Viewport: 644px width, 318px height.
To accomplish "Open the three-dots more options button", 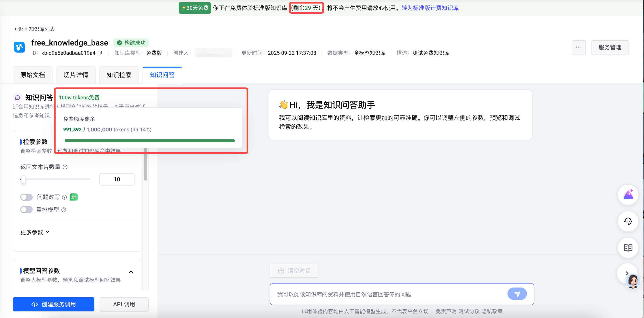I will tap(578, 47).
